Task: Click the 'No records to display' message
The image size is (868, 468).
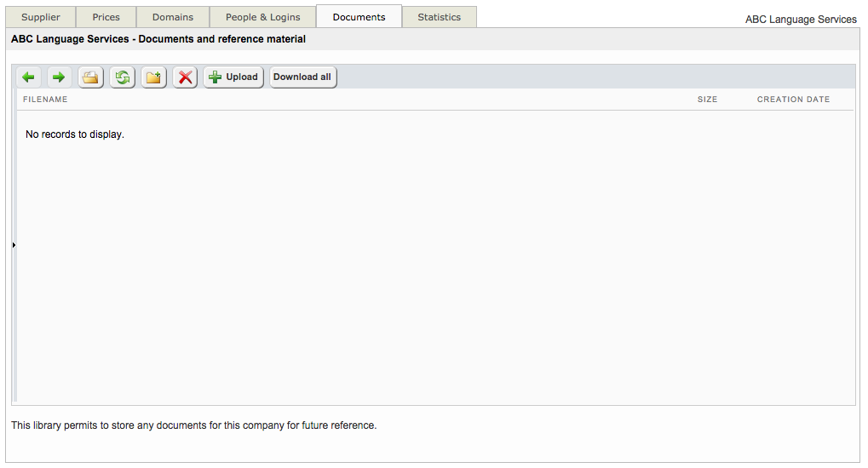Action: (75, 134)
